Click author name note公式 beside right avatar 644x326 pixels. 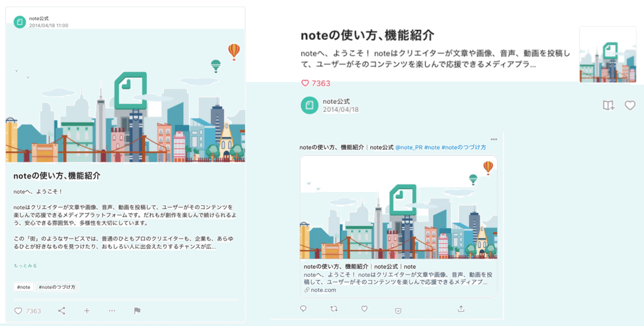coord(336,101)
